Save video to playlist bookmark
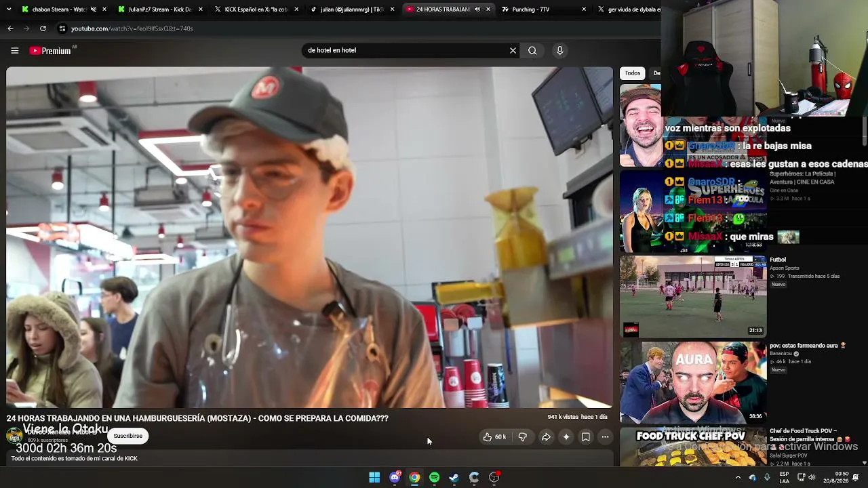The height and width of the screenshot is (488, 868). [x=586, y=437]
